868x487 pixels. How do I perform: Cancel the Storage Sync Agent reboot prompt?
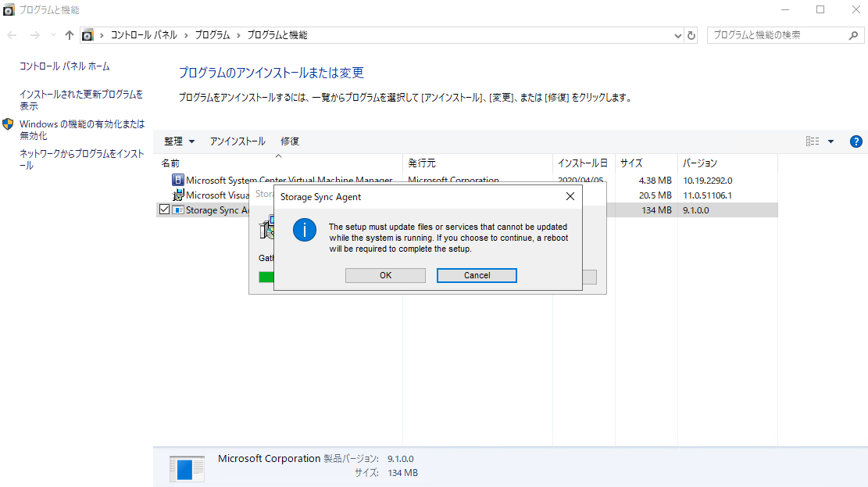477,275
